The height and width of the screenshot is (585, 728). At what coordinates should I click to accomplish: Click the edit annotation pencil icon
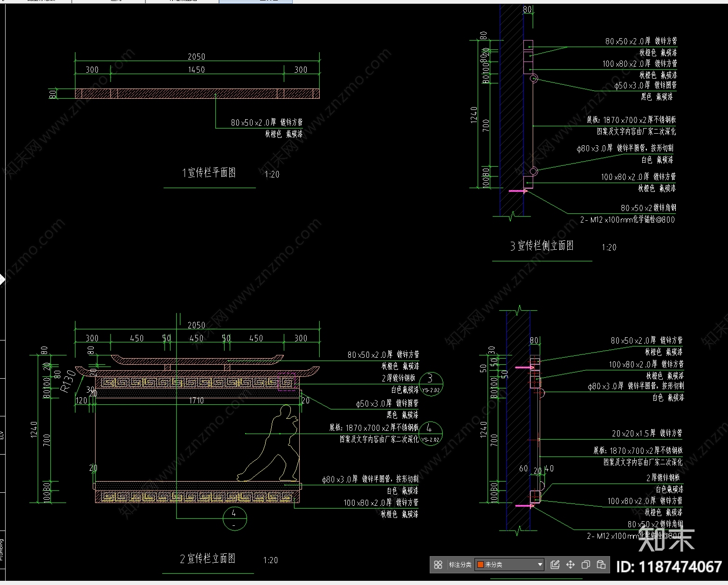[x=555, y=565]
